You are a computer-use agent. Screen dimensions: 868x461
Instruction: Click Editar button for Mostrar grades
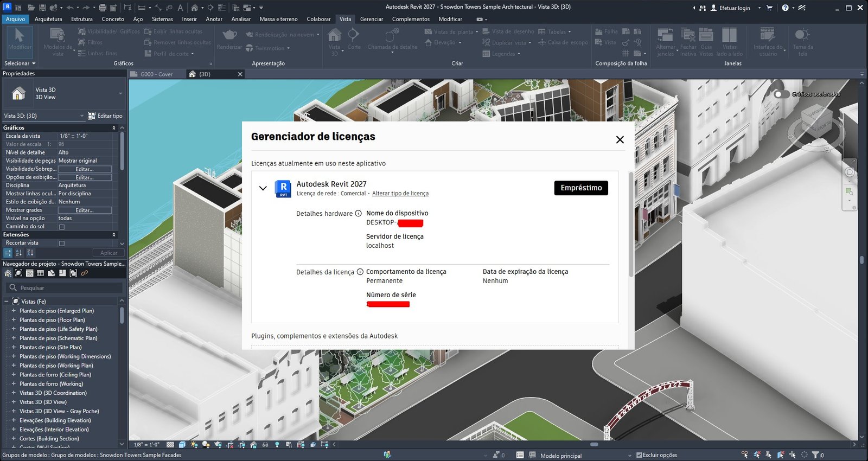click(x=85, y=210)
